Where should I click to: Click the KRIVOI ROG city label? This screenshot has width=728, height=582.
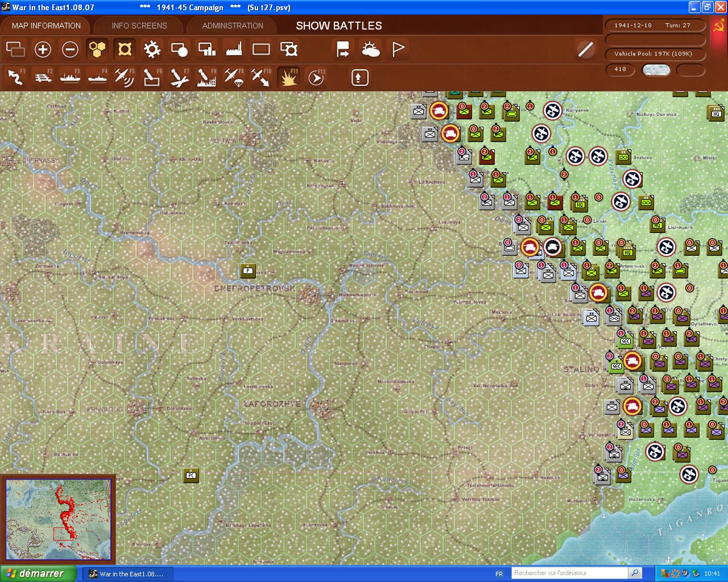(105, 409)
